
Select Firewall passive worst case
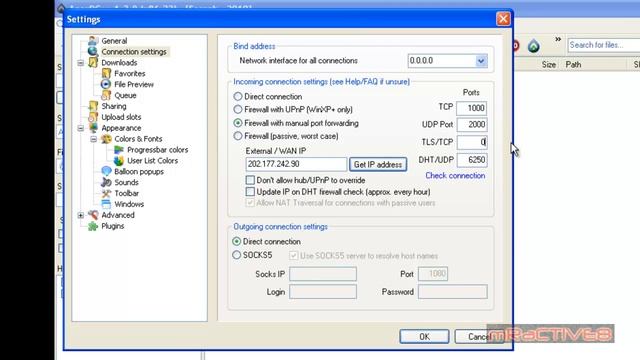[238, 136]
